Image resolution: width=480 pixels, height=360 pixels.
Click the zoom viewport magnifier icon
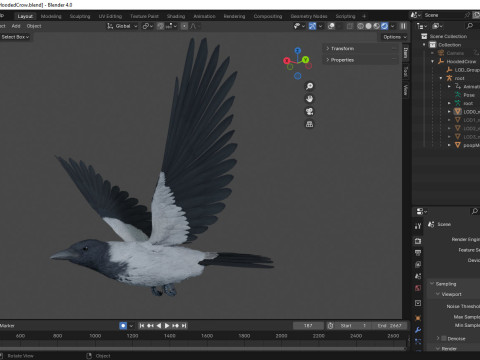[309, 86]
